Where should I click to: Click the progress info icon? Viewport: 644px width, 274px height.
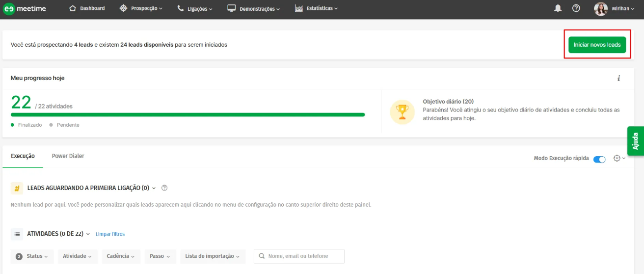click(619, 78)
